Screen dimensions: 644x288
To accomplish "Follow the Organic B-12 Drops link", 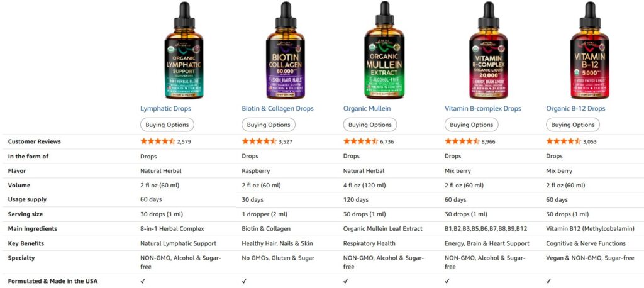I will tap(575, 108).
